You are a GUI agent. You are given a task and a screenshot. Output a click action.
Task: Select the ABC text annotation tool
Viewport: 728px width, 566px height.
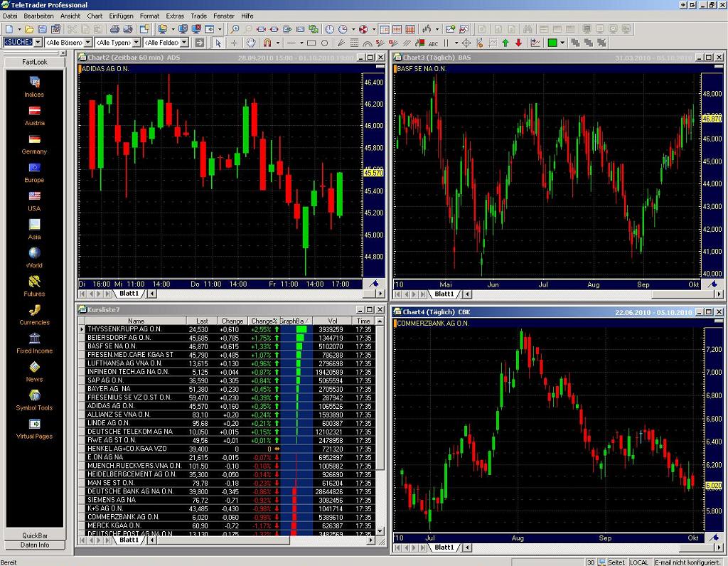433,43
